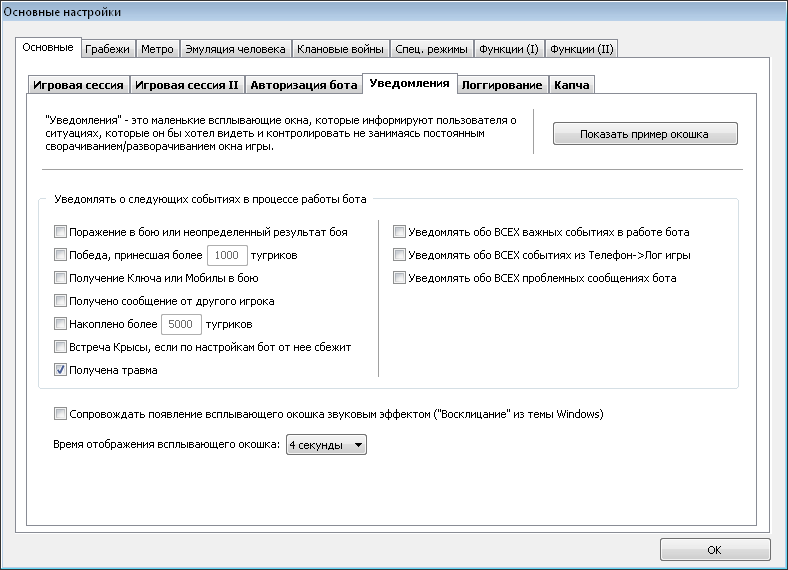Open the Капча sub-tab
Screen dimensions: 788x570
coord(572,85)
